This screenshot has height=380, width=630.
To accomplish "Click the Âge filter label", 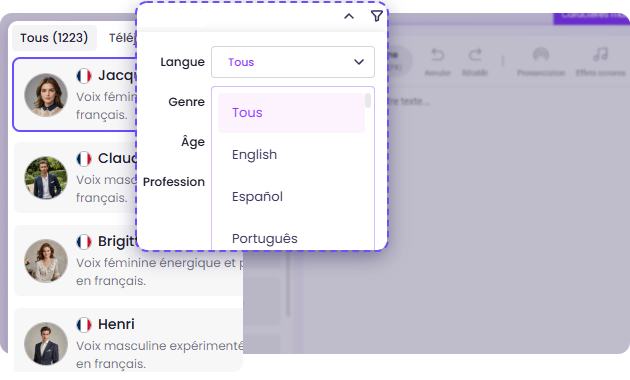I will (x=193, y=141).
